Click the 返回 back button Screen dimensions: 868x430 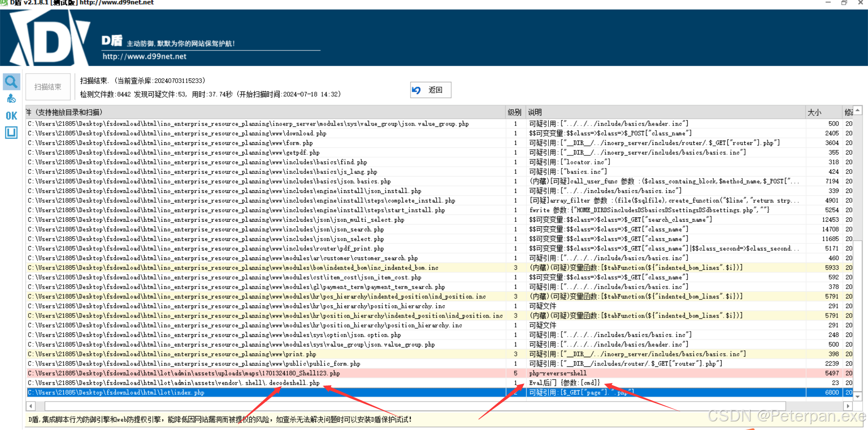[430, 90]
